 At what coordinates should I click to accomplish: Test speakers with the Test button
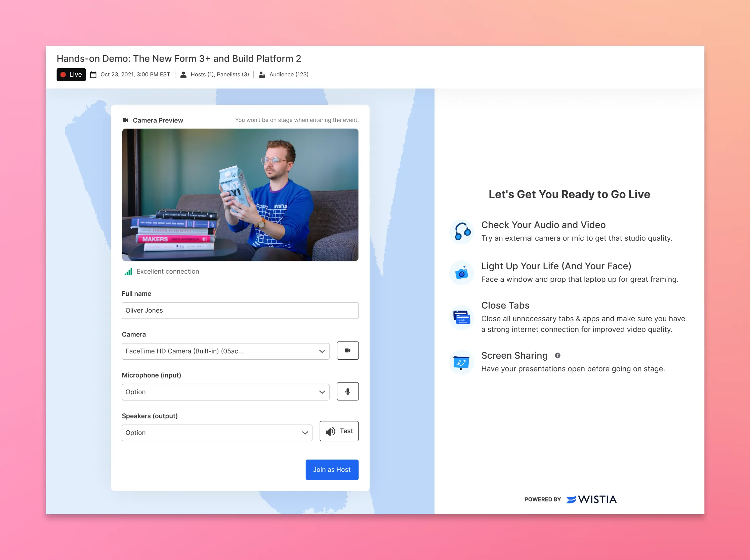click(339, 431)
